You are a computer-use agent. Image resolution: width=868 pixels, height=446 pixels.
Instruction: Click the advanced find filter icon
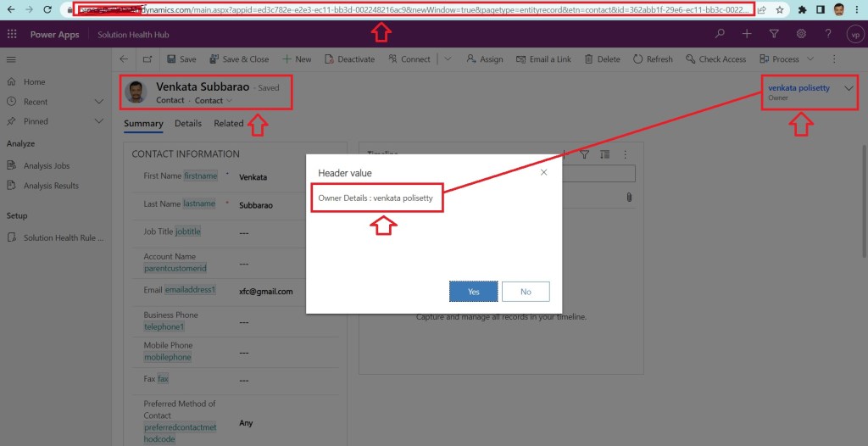pyautogui.click(x=774, y=34)
